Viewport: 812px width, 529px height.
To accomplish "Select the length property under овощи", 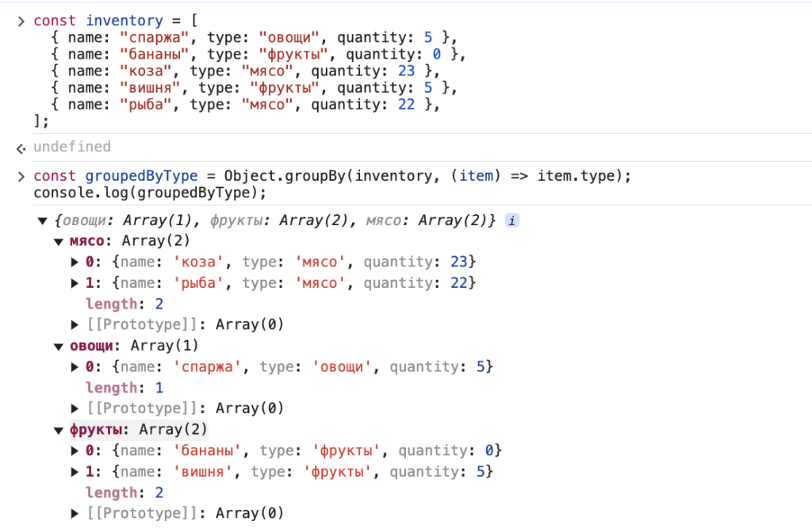I will (x=110, y=388).
